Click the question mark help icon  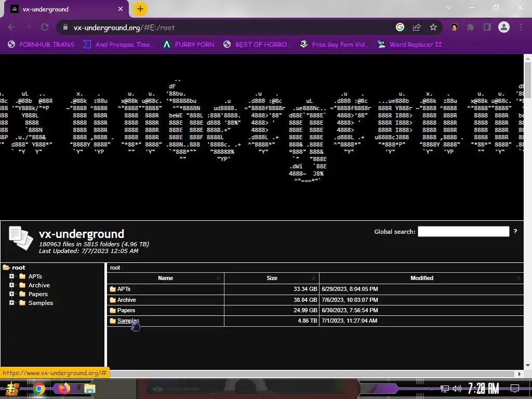point(515,231)
